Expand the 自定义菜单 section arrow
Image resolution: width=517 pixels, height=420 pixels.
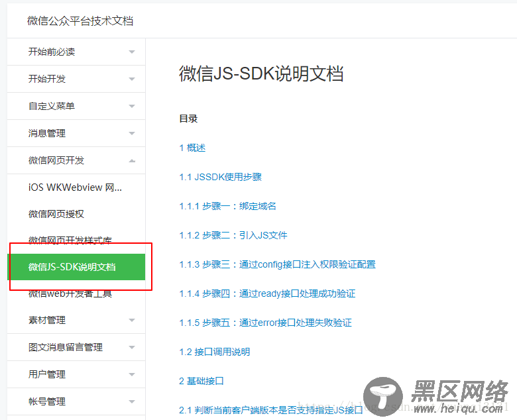132,106
